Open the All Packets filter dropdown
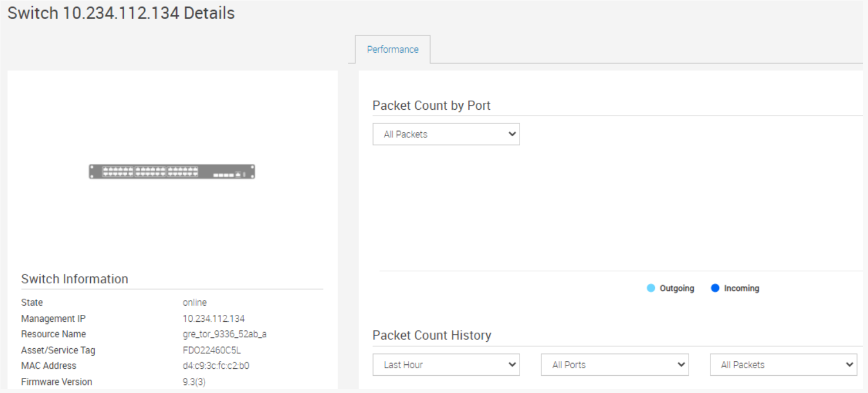The image size is (868, 393). tap(446, 134)
